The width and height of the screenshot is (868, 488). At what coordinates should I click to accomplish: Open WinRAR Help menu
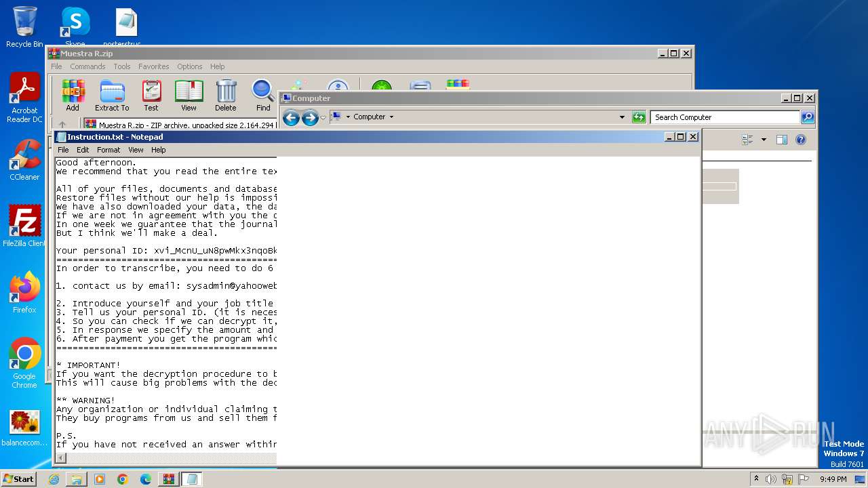pyautogui.click(x=217, y=66)
